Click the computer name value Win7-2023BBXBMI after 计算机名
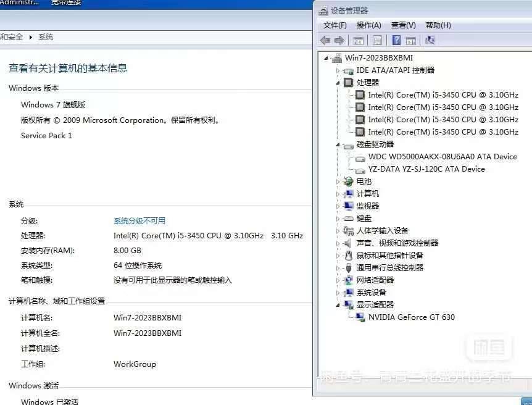 pyautogui.click(x=148, y=318)
